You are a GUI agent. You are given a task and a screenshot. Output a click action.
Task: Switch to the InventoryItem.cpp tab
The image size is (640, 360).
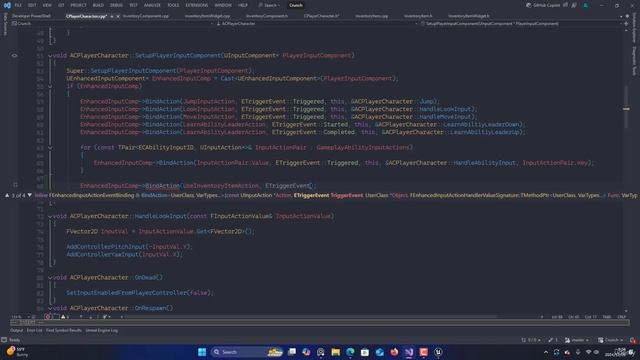click(371, 16)
